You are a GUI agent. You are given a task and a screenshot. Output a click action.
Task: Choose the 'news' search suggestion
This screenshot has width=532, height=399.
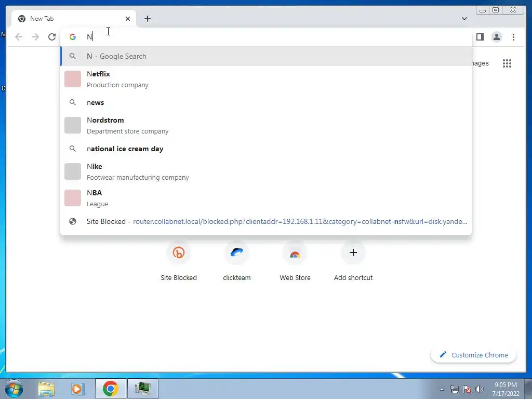coord(266,102)
